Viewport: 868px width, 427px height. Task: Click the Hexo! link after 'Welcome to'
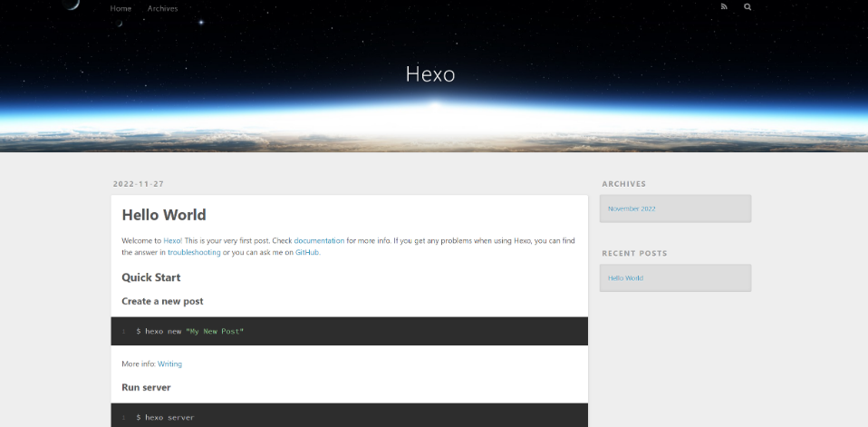click(x=173, y=241)
